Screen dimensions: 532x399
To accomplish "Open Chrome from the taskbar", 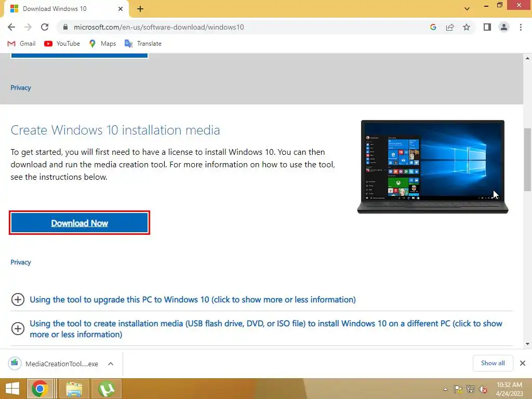I will click(x=39, y=389).
